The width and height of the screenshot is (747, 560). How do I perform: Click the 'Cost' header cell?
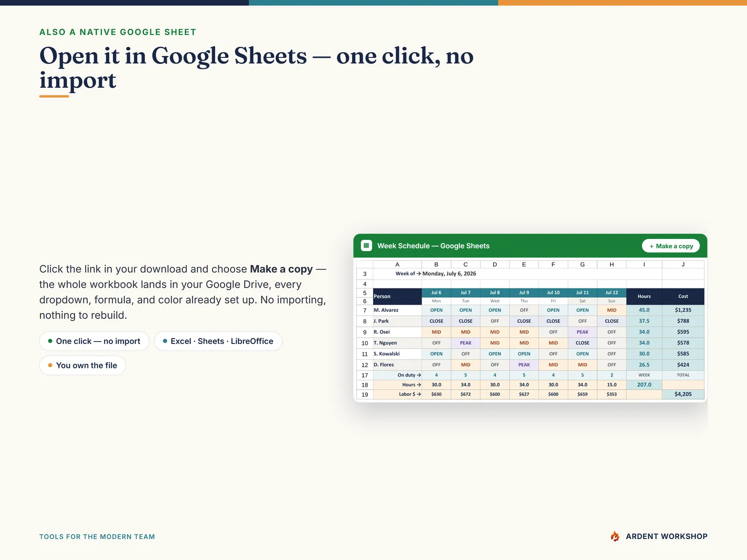tap(683, 296)
